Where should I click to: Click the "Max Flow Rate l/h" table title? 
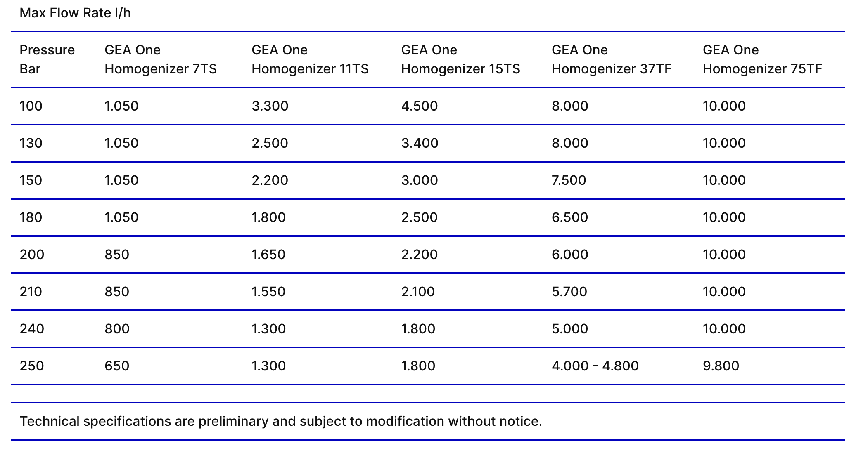coord(75,13)
